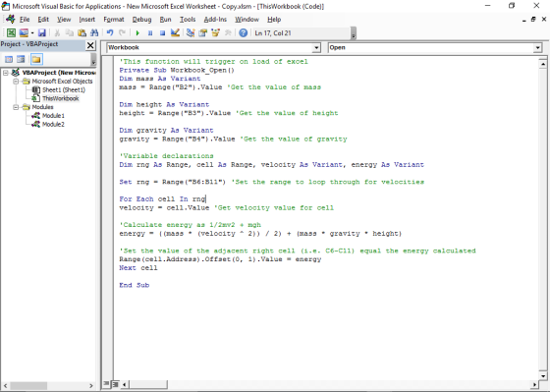Paste using the clipboard icon
Image resolution: width=550 pixels, height=392 pixels.
82,33
